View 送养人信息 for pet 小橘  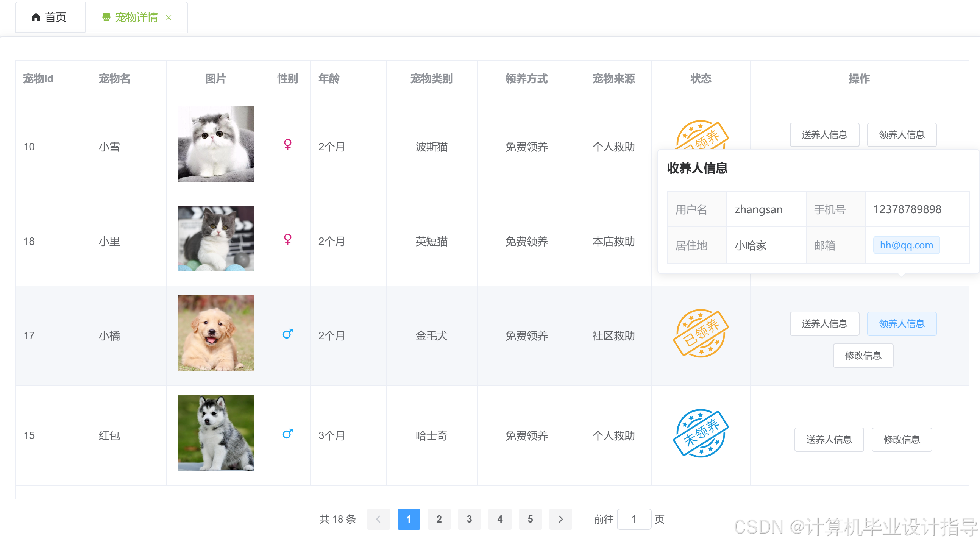pyautogui.click(x=824, y=324)
